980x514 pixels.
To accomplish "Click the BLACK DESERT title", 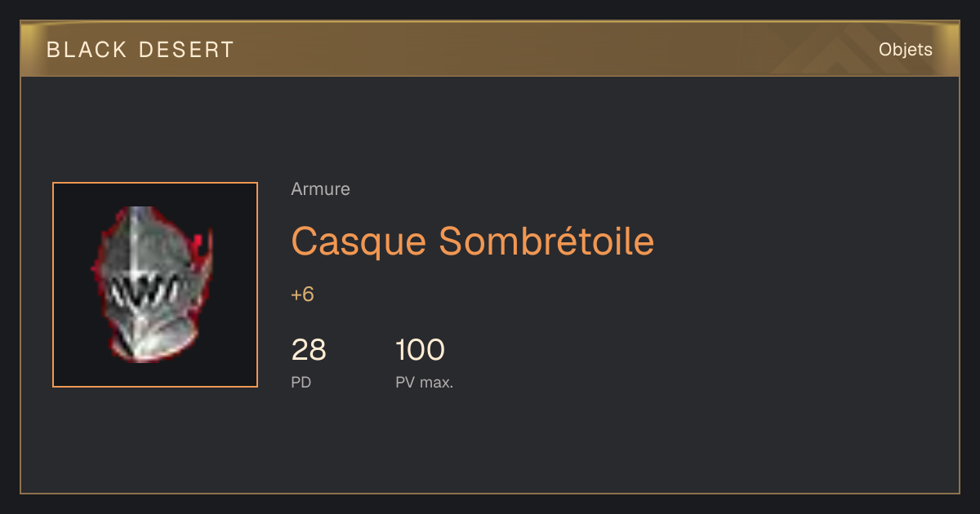I will click(x=140, y=50).
